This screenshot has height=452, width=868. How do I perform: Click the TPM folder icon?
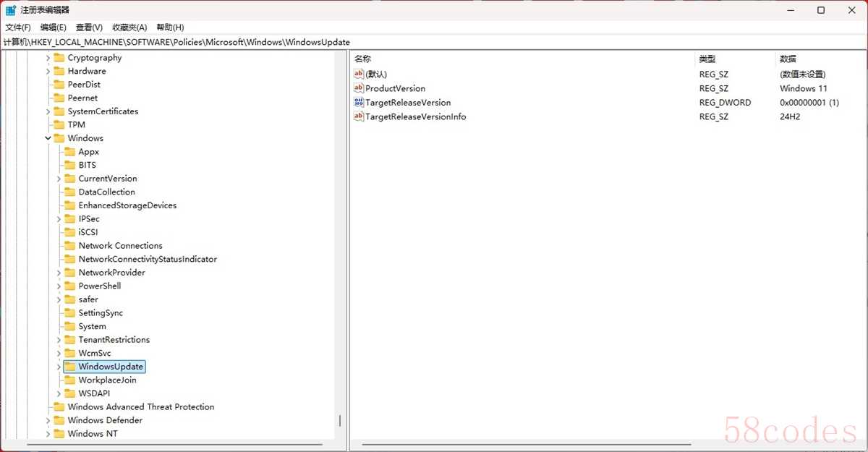pos(59,124)
